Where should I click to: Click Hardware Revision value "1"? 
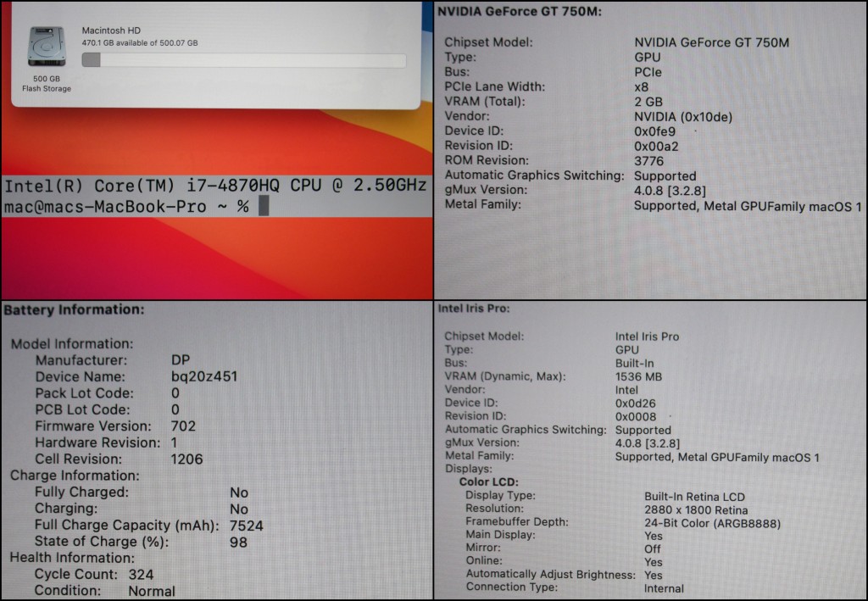pyautogui.click(x=174, y=442)
